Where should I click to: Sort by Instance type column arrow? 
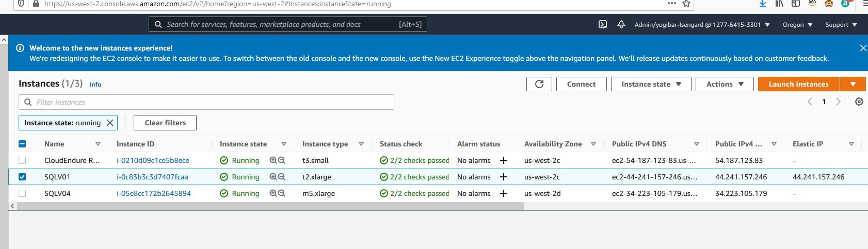point(361,144)
